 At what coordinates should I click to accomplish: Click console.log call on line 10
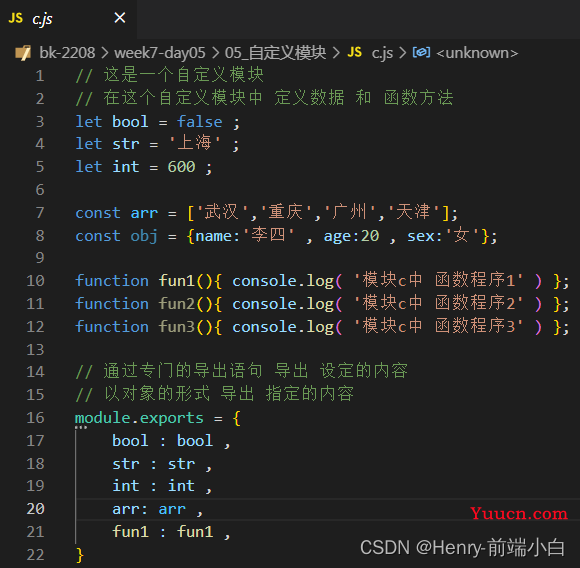coord(283,281)
